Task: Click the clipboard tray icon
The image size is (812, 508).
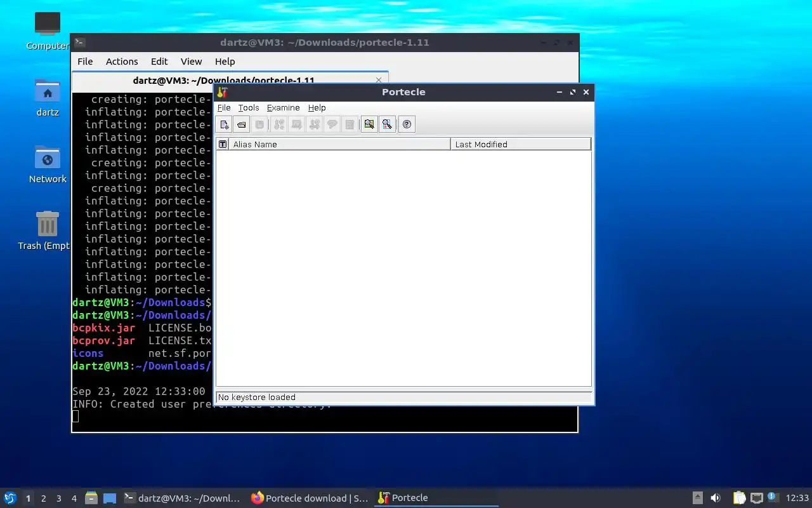Action: point(739,498)
